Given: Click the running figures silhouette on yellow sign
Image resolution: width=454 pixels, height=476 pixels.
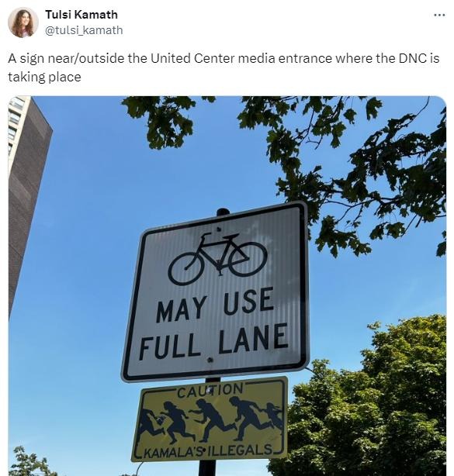Looking at the screenshot, I should click(211, 420).
